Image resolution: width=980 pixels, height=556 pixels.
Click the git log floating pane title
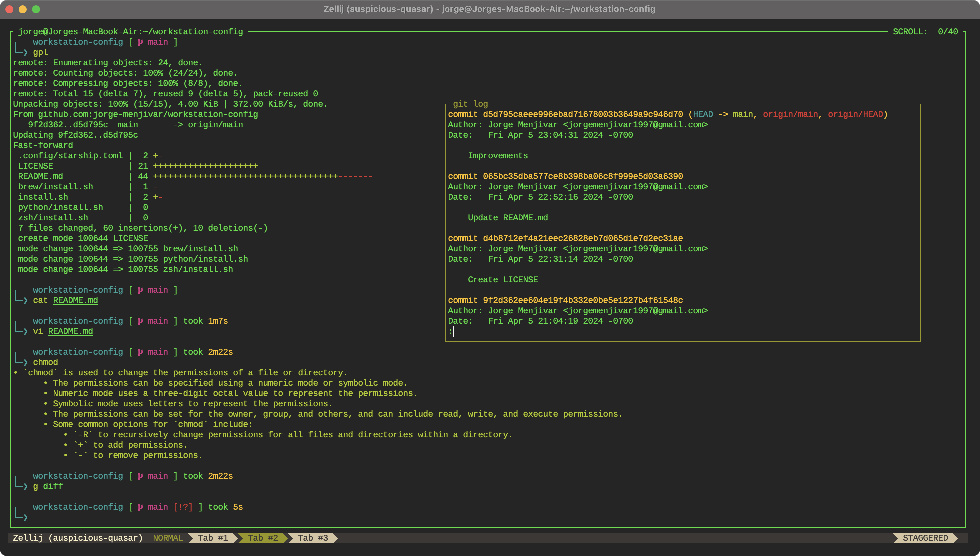point(470,104)
